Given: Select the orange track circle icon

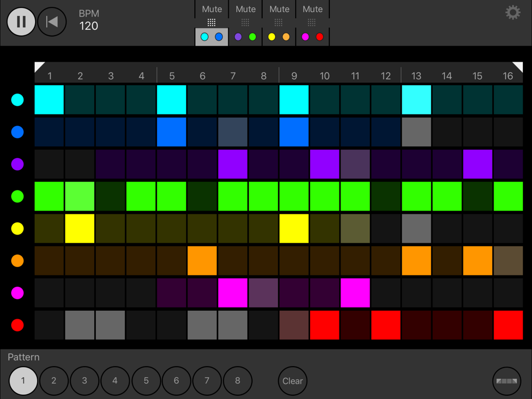Looking at the screenshot, I should [x=18, y=261].
